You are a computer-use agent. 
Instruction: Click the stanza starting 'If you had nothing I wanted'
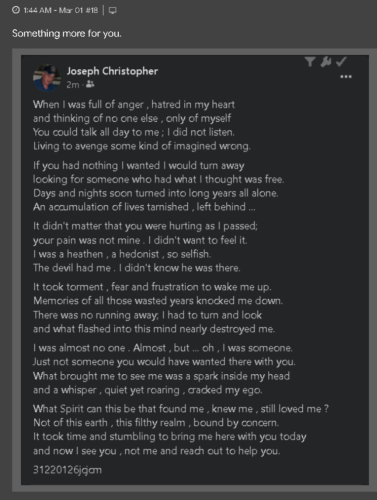(x=159, y=186)
